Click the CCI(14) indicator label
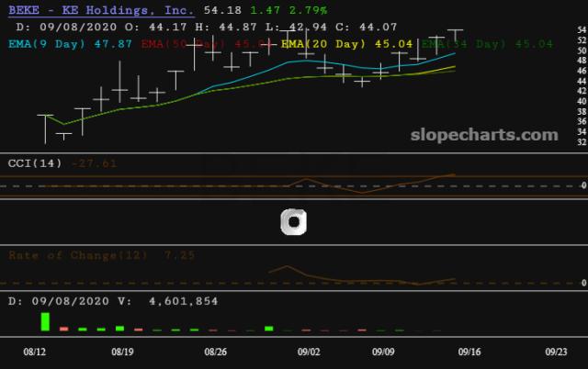The width and height of the screenshot is (588, 369). coord(35,163)
